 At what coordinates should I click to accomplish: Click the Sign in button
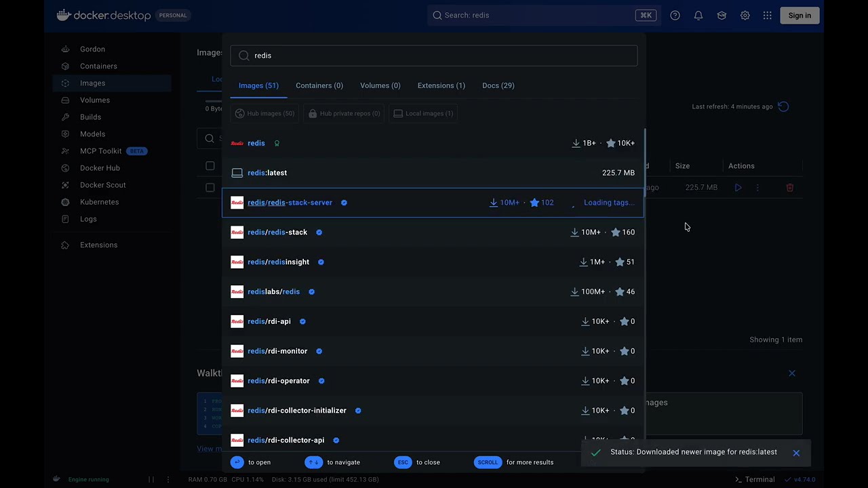point(800,16)
